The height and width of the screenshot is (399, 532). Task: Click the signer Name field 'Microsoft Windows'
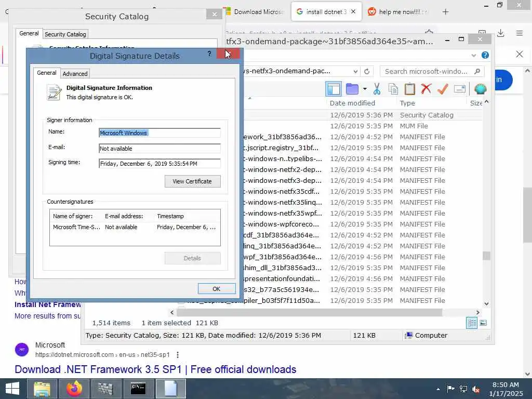coord(159,133)
